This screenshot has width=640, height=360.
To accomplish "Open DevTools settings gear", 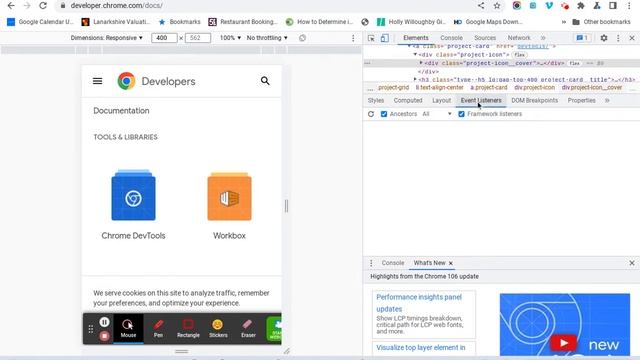I will 604,38.
